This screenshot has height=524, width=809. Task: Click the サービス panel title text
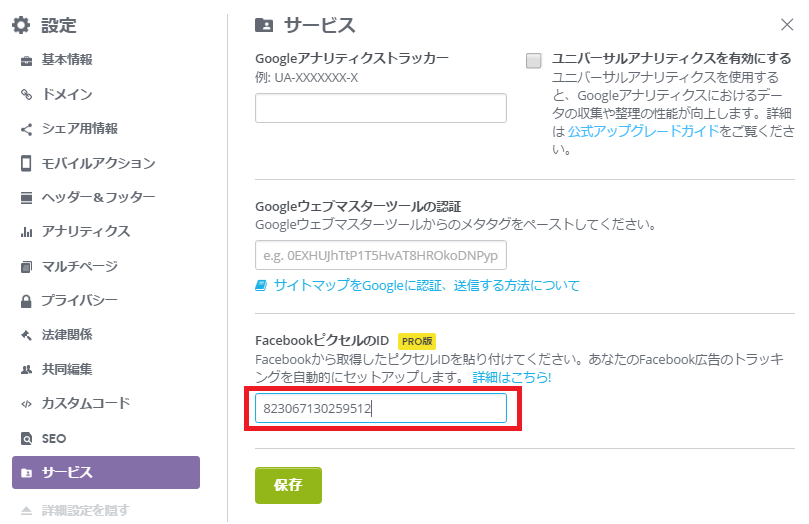click(x=319, y=25)
